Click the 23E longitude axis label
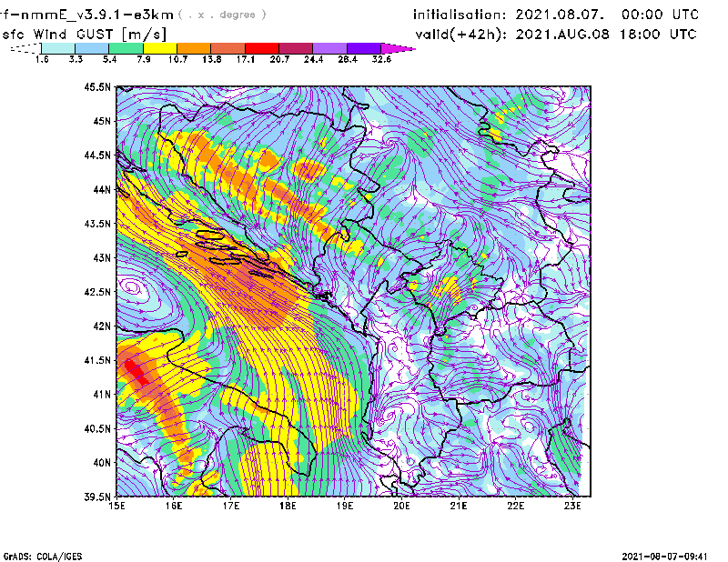The height and width of the screenshot is (562, 728). tap(572, 506)
